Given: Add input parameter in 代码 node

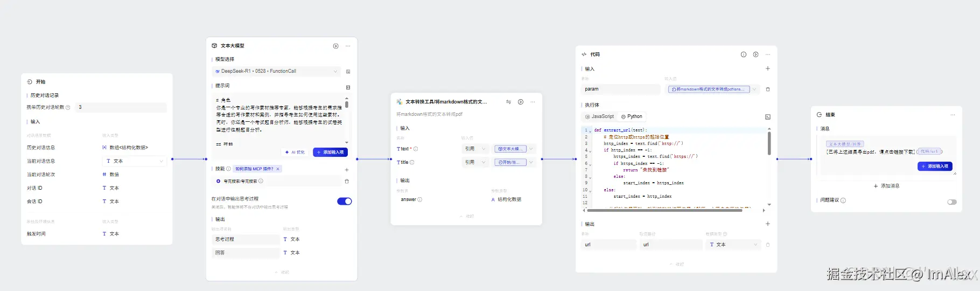Looking at the screenshot, I should [x=768, y=68].
